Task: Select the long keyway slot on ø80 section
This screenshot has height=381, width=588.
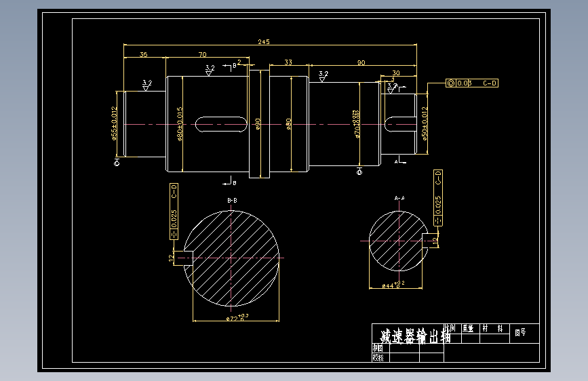Action: click(x=221, y=124)
